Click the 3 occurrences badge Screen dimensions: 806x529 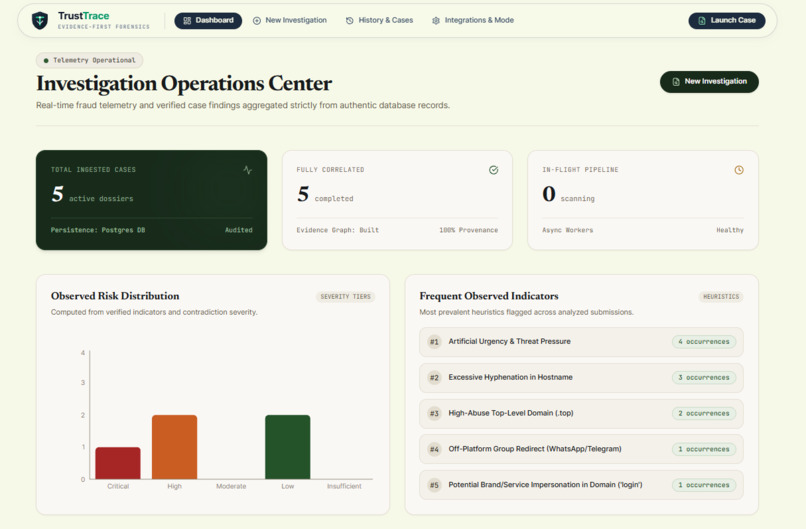[x=704, y=378]
